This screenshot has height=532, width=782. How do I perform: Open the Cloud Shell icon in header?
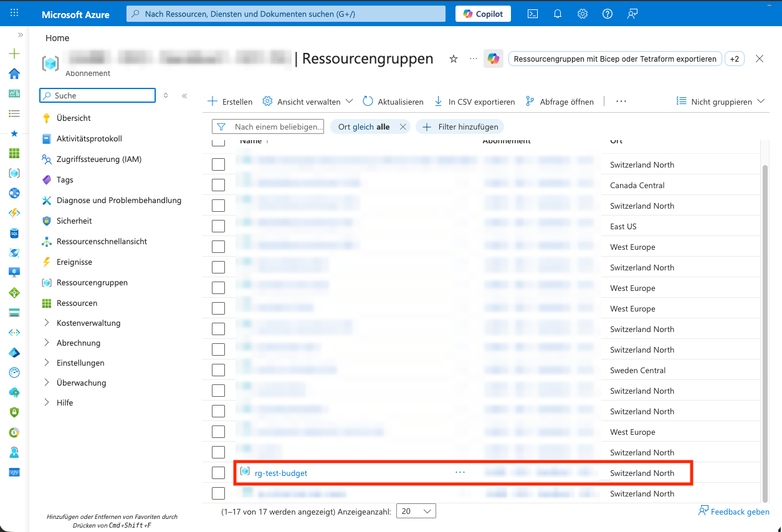[533, 14]
